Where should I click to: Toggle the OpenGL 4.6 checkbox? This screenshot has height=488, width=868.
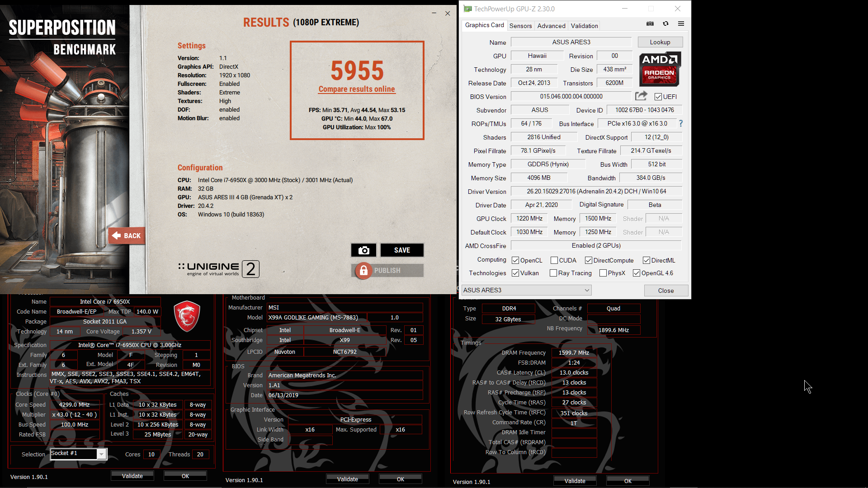click(x=637, y=273)
